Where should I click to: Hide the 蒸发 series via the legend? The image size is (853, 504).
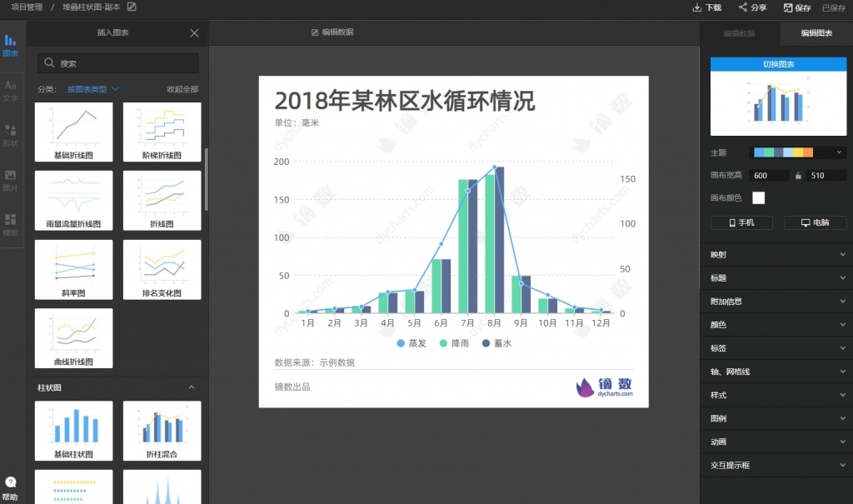[412, 342]
